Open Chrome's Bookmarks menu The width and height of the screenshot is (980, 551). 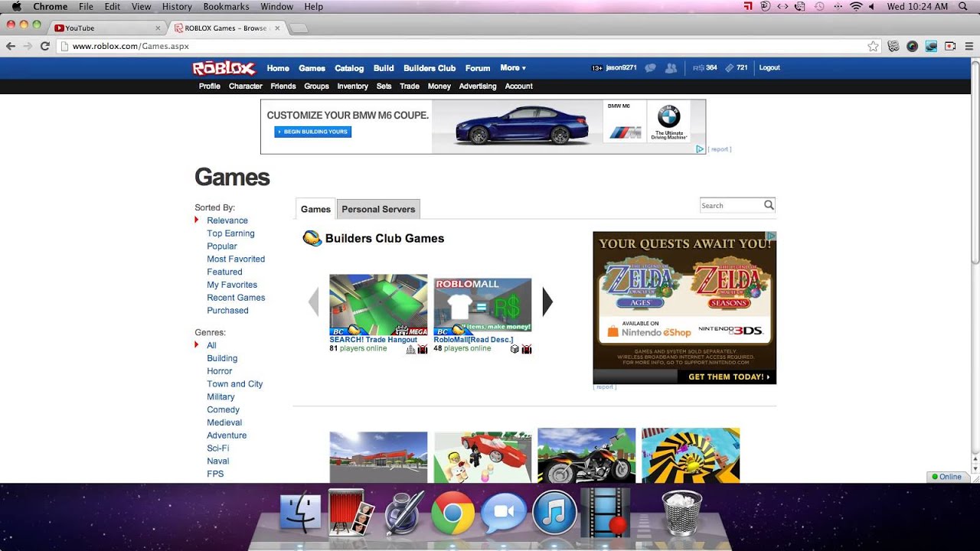point(226,6)
